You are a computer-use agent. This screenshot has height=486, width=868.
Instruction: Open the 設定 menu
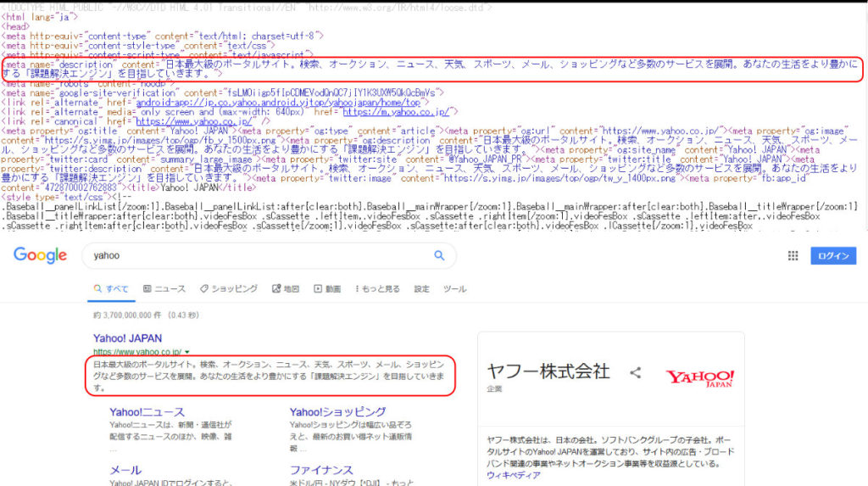[x=421, y=289]
